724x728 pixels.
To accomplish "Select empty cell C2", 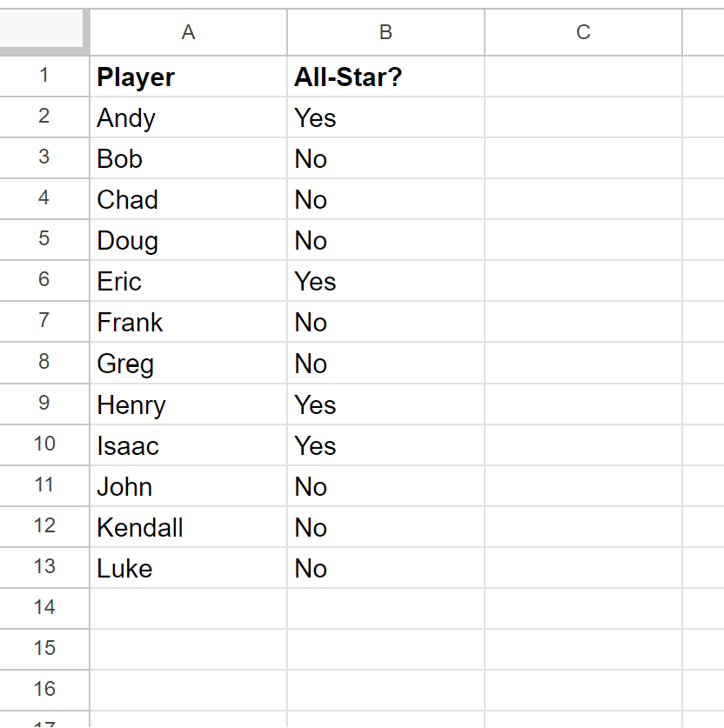I will (582, 117).
